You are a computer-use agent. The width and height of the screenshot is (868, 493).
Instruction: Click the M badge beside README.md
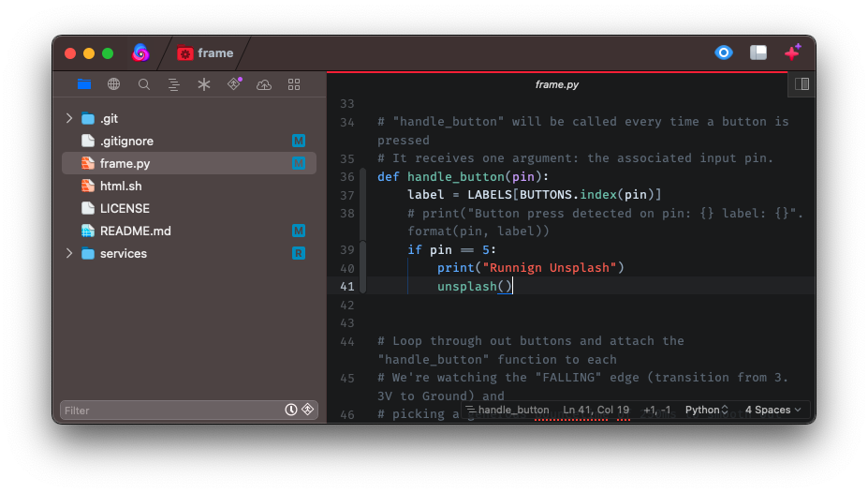tap(299, 231)
